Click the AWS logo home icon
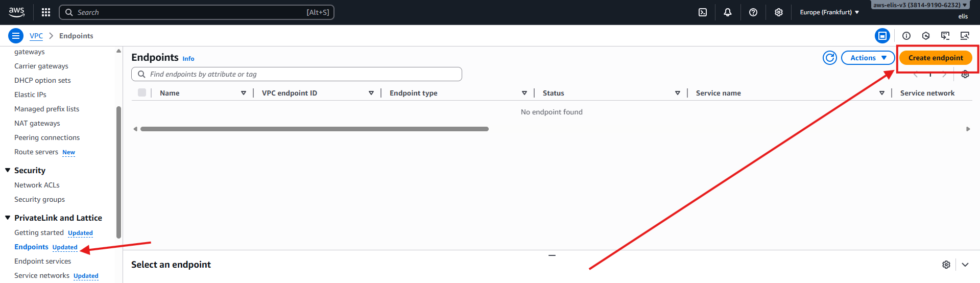Viewport: 980px width, 283px height. (16, 12)
